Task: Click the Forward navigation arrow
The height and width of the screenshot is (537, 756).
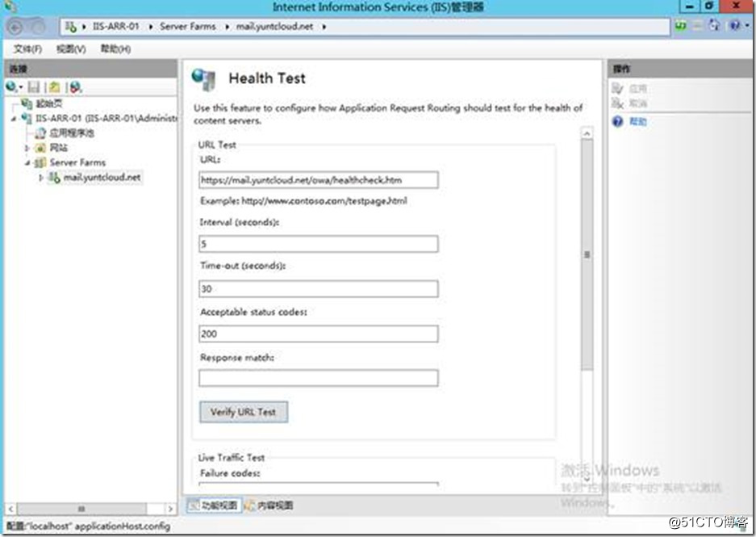Action: click(x=36, y=27)
